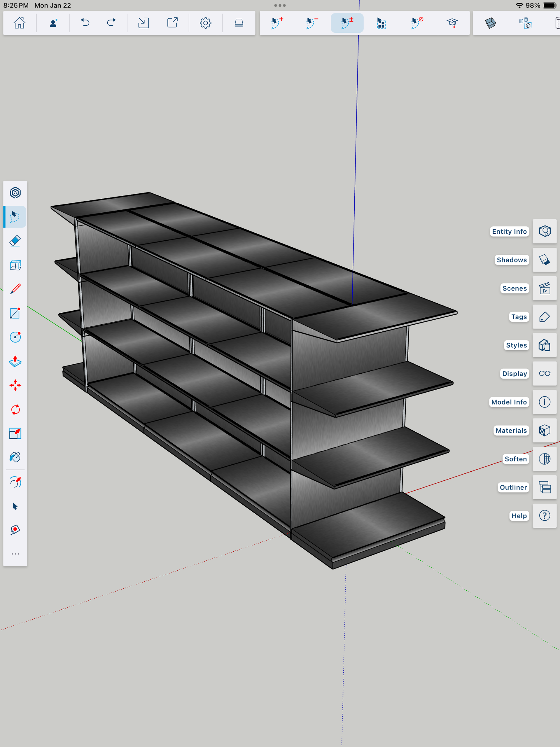Open the Materials panel

click(544, 431)
